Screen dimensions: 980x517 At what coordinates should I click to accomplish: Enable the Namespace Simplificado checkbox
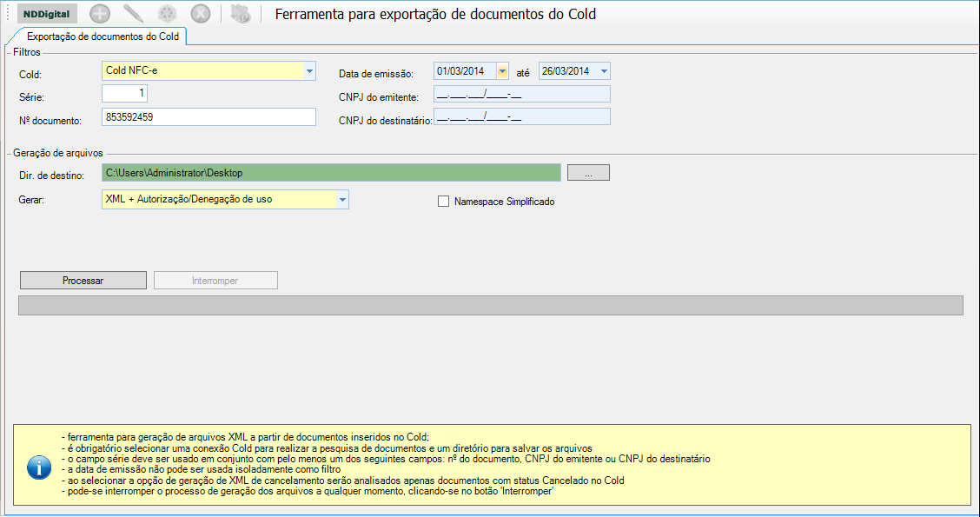[444, 202]
